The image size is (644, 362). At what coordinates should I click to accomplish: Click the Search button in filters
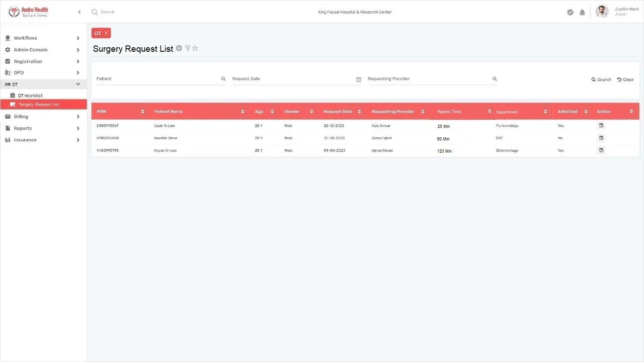point(601,79)
